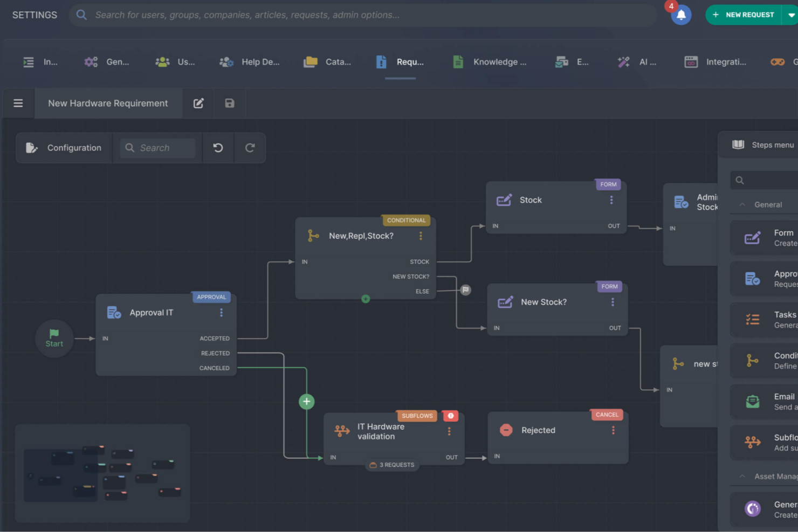Screen dimensions: 798x532
Task: Open the three-dot menu on Approval IT node
Action: [221, 312]
